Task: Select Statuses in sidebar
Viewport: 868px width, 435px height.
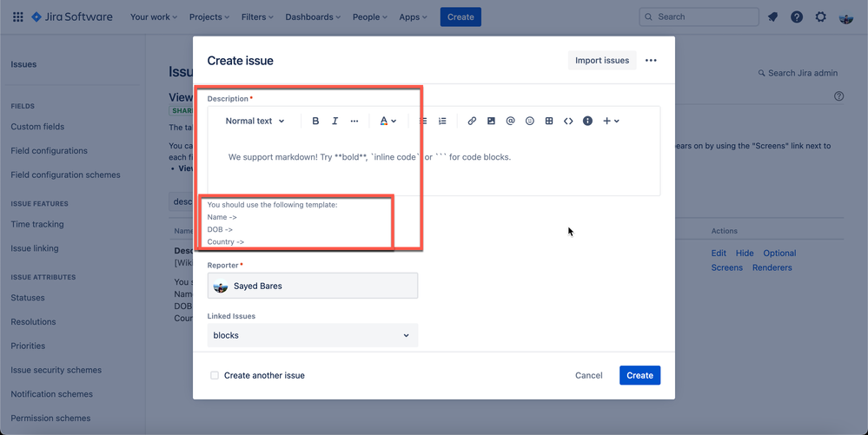Action: click(x=28, y=298)
